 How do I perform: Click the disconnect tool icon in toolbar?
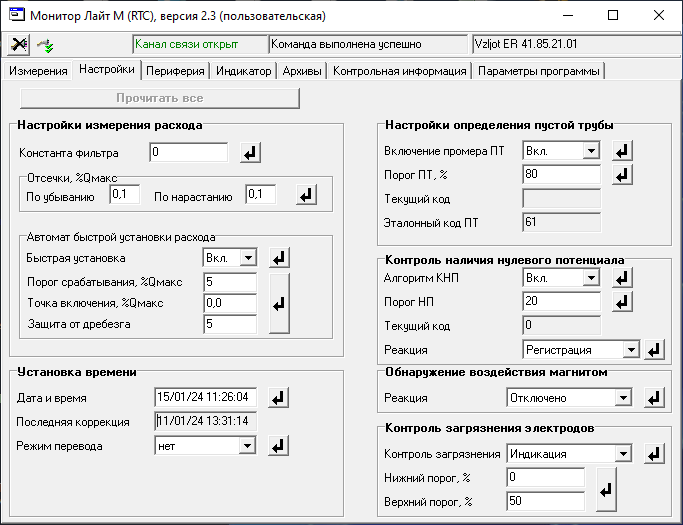click(18, 44)
